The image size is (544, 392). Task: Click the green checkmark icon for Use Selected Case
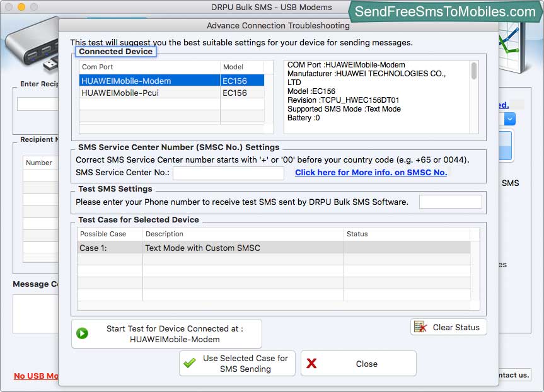point(190,363)
